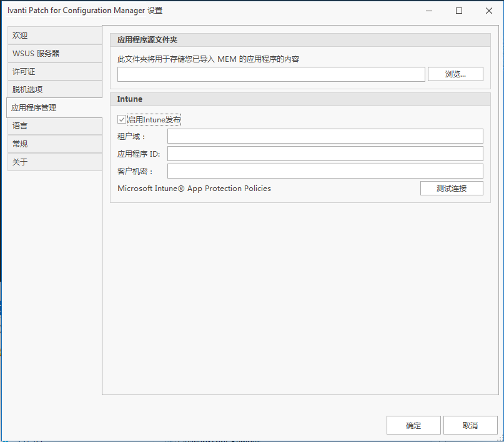Click the 浏览... button

click(x=455, y=74)
